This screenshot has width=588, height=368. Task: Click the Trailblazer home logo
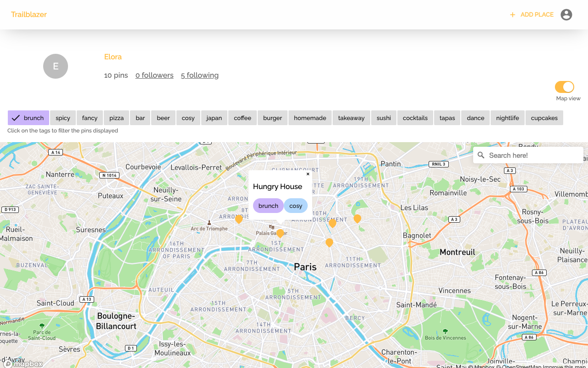(29, 15)
